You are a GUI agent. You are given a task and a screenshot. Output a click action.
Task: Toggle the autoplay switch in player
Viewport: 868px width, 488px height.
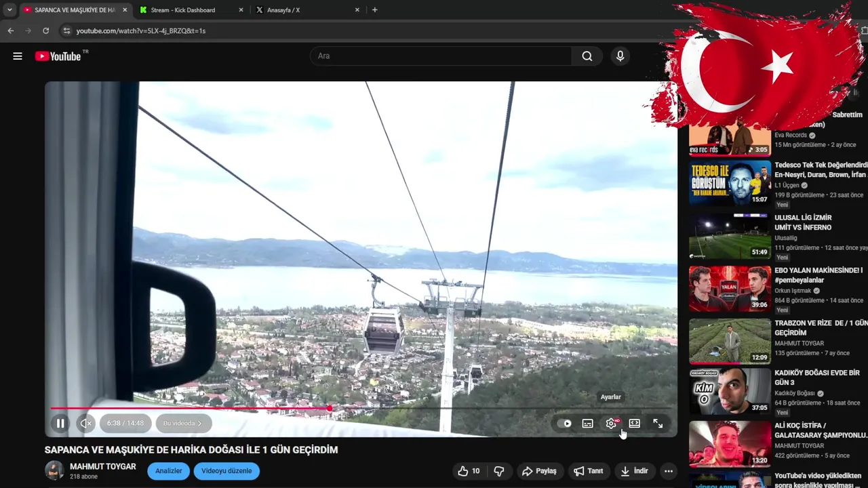(564, 424)
